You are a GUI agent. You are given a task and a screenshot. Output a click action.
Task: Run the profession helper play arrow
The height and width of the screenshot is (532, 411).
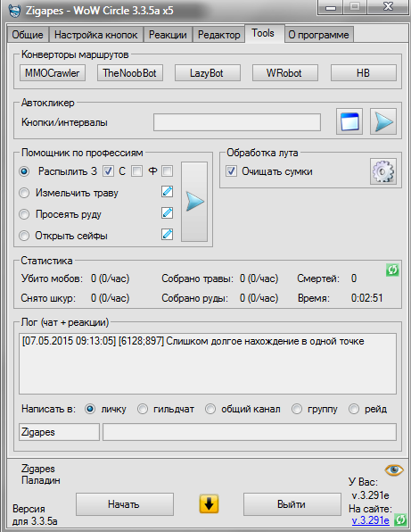pyautogui.click(x=194, y=202)
